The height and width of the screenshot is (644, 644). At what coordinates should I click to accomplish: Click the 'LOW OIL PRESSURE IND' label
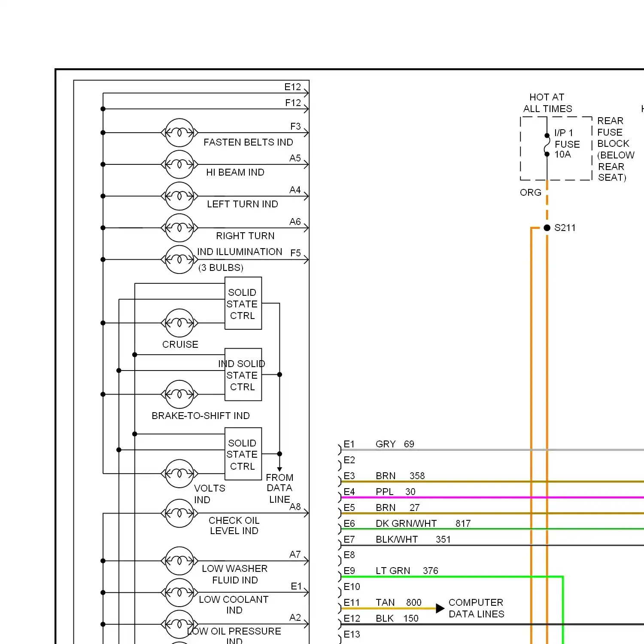click(234, 636)
